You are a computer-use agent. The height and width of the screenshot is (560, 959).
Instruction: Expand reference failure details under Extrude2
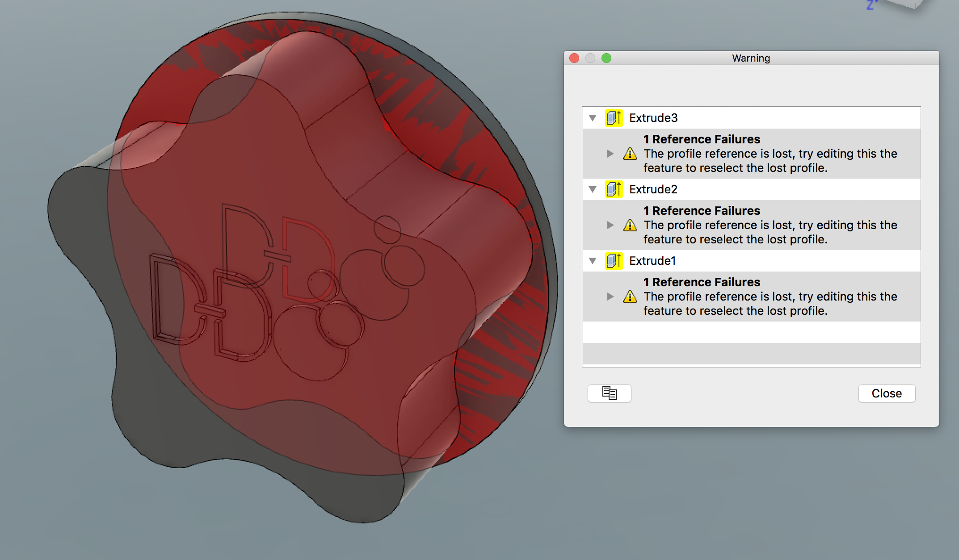610,225
